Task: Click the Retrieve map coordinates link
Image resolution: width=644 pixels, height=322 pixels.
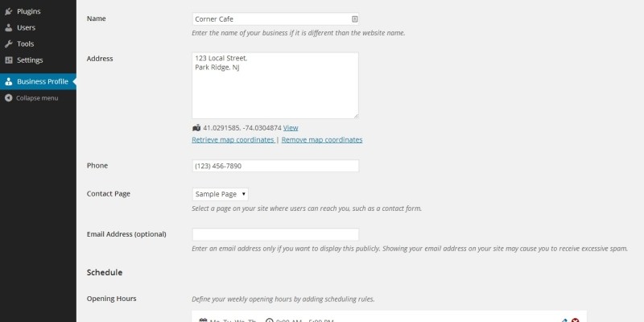Action: 233,139
